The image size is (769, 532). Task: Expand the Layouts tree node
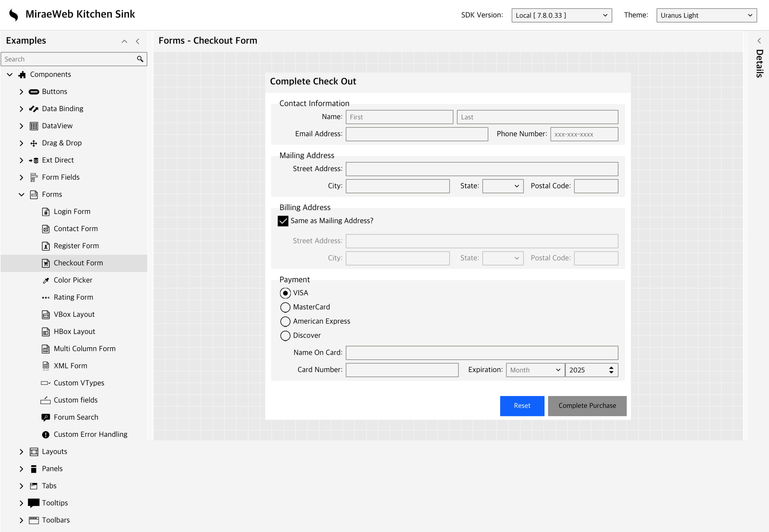[x=21, y=452]
